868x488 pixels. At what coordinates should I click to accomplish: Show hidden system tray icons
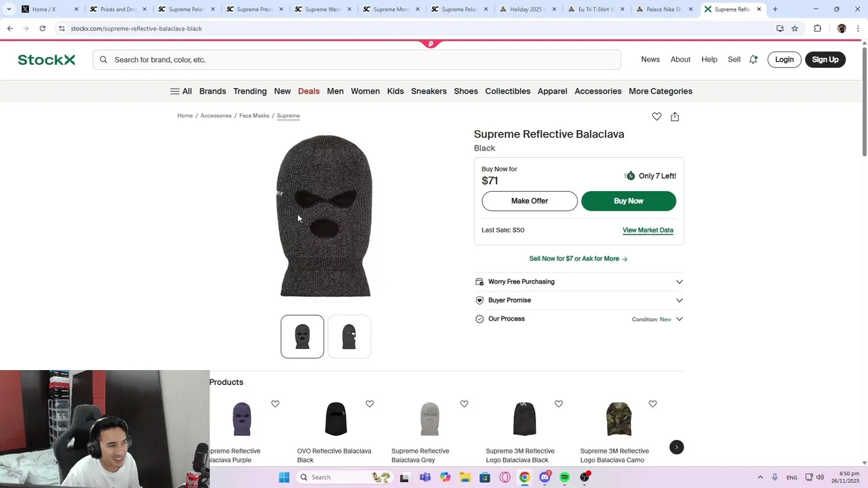[x=760, y=477]
